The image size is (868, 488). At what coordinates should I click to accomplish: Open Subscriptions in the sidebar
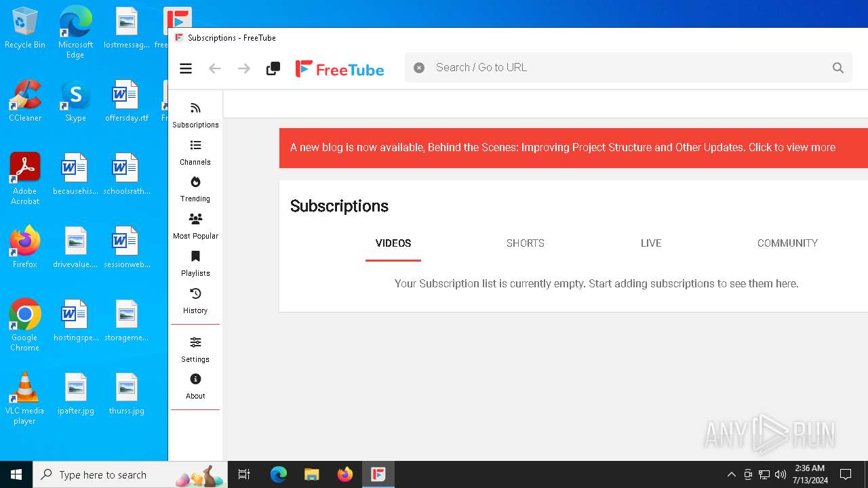pyautogui.click(x=195, y=115)
